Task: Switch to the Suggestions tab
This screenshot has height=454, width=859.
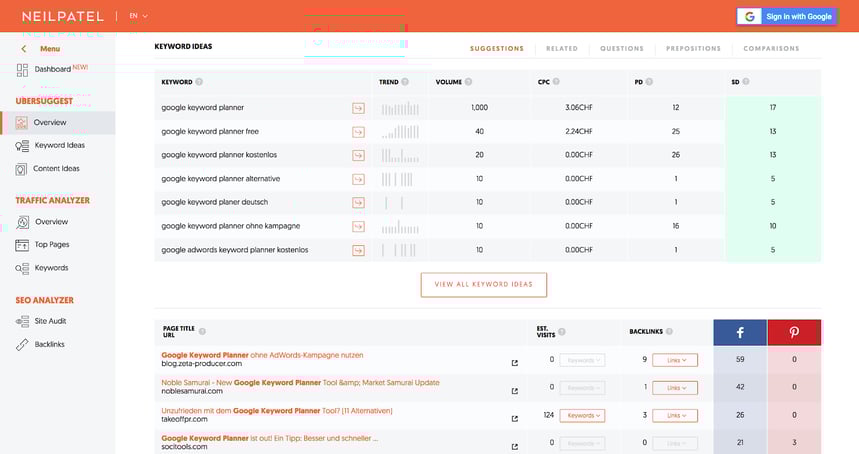Action: click(497, 49)
